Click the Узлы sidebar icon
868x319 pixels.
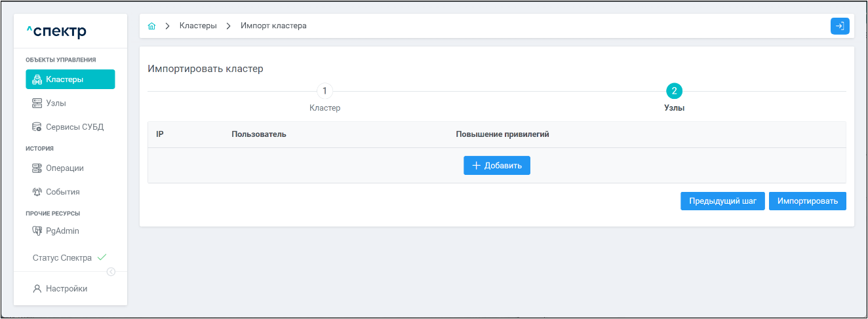pos(37,103)
